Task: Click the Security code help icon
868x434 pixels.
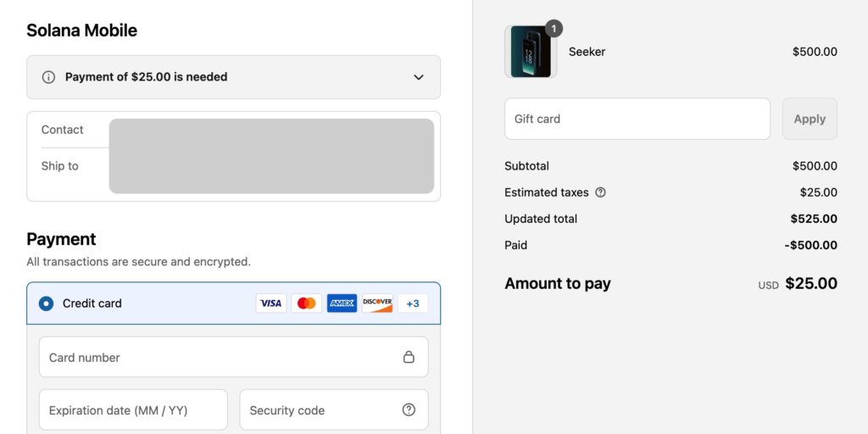Action: [409, 410]
